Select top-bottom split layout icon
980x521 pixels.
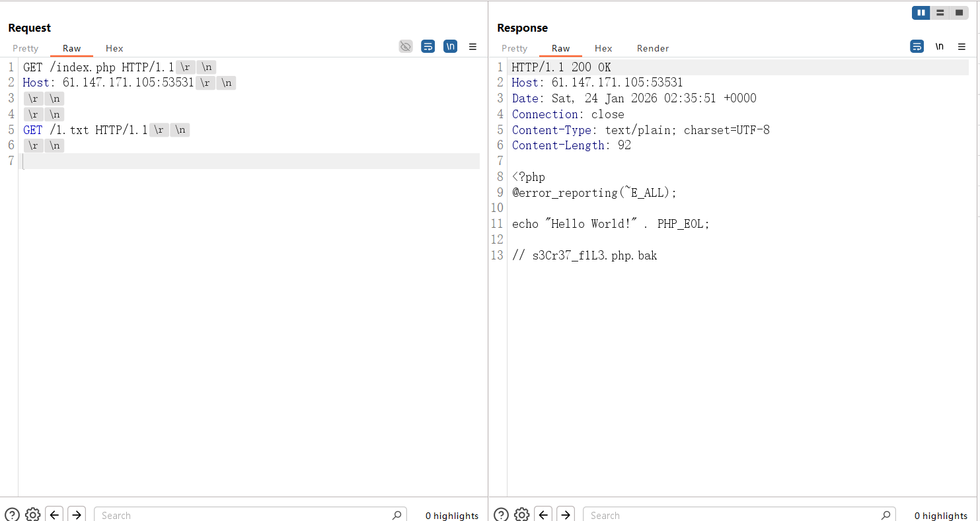[x=940, y=13]
